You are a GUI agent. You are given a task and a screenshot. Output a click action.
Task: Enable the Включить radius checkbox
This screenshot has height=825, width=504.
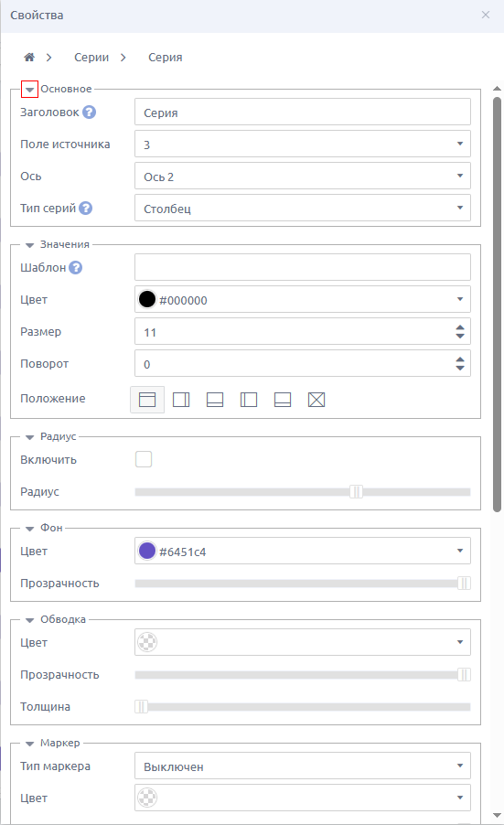point(144,459)
